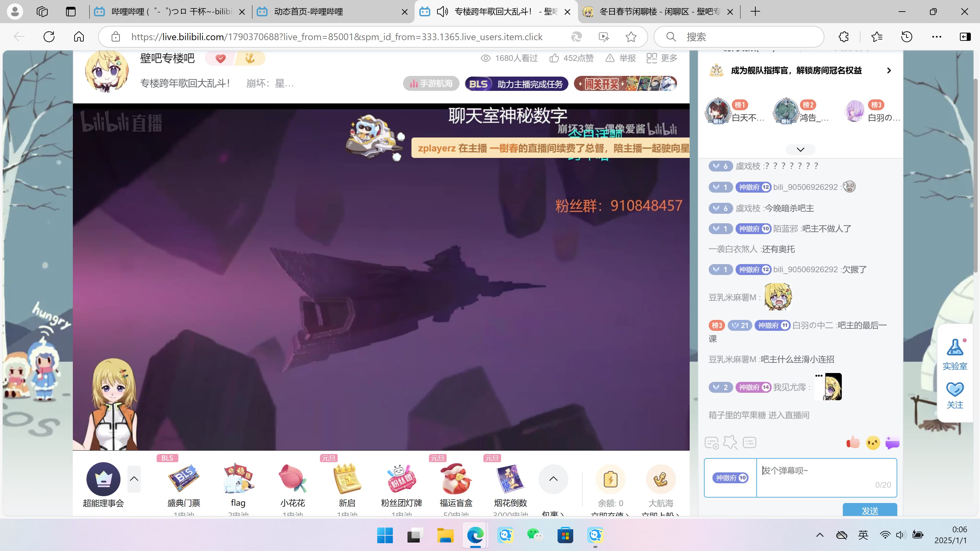Click the thumbs-up quick emoji in chat
980x551 pixels.
853,443
